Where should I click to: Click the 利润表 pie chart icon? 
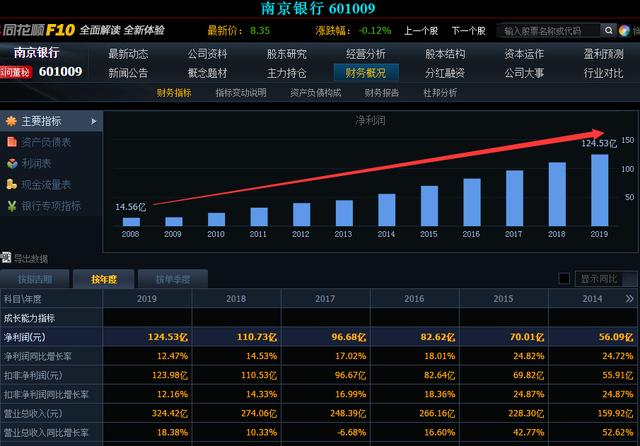pos(12,163)
